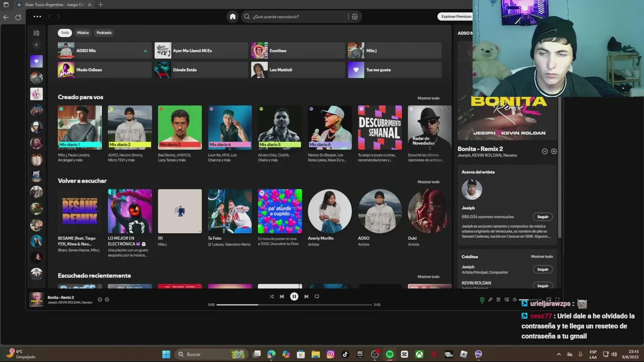Go forward with Spotify's right navigation arrow
The width and height of the screenshot is (644, 362).
pyautogui.click(x=58, y=17)
